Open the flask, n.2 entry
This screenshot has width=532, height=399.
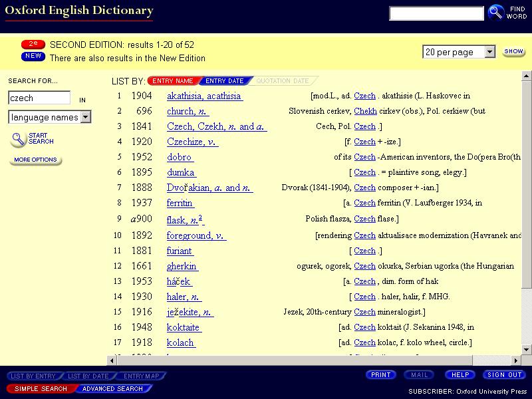186,220
